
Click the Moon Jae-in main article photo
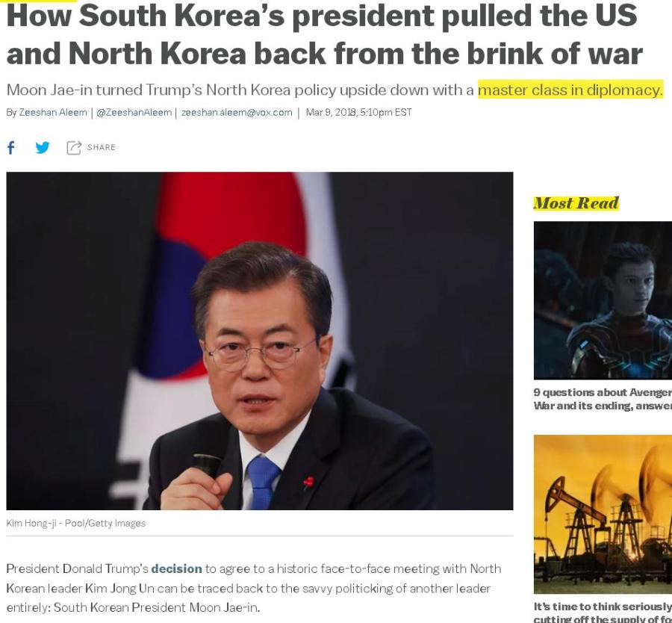260,341
